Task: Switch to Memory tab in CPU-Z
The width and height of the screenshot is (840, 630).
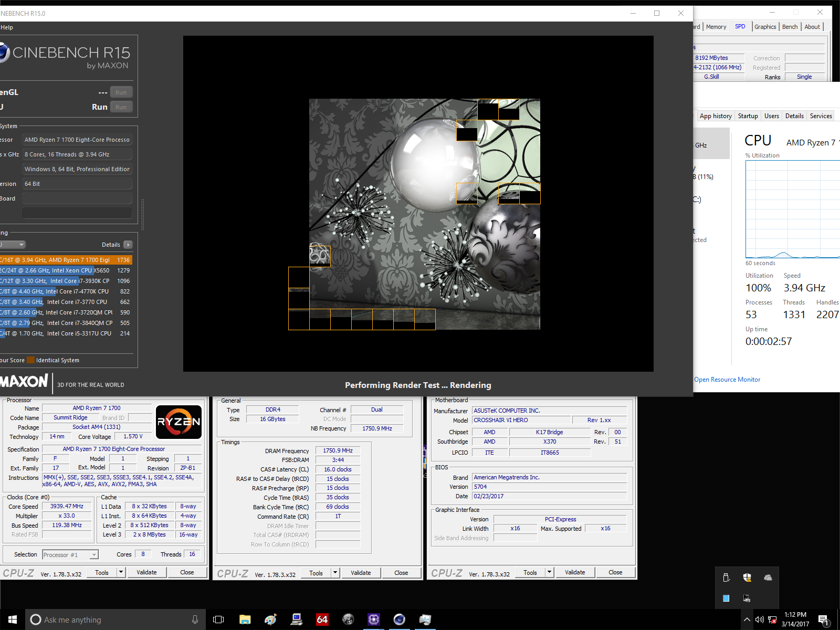Action: click(x=716, y=27)
